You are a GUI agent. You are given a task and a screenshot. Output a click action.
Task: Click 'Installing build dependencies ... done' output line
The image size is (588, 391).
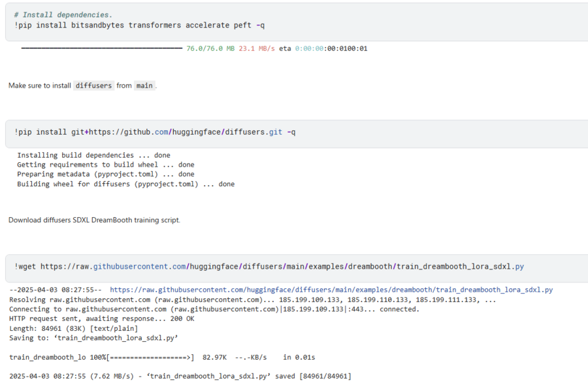(x=93, y=156)
